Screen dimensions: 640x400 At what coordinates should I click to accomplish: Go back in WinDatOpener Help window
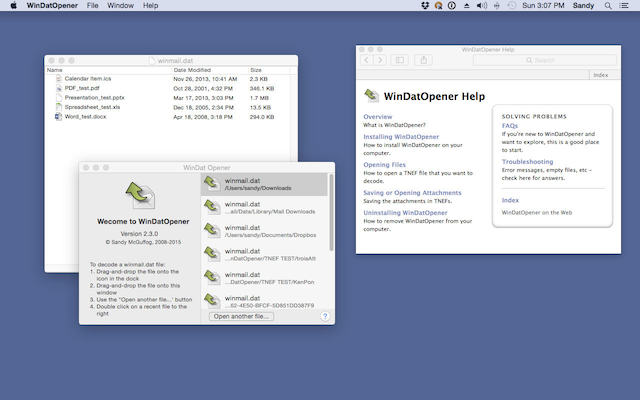coord(367,60)
